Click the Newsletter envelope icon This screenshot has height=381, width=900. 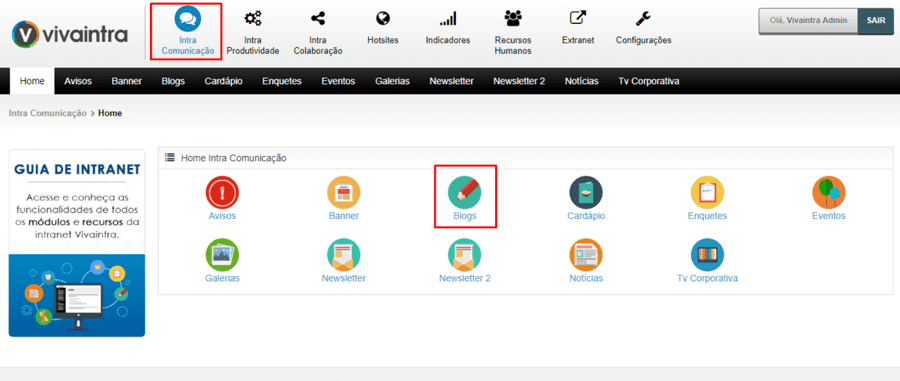(x=343, y=255)
